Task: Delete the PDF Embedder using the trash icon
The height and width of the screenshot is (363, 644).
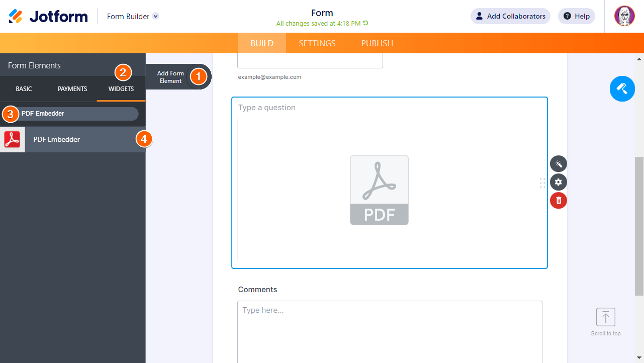Action: coord(558,201)
